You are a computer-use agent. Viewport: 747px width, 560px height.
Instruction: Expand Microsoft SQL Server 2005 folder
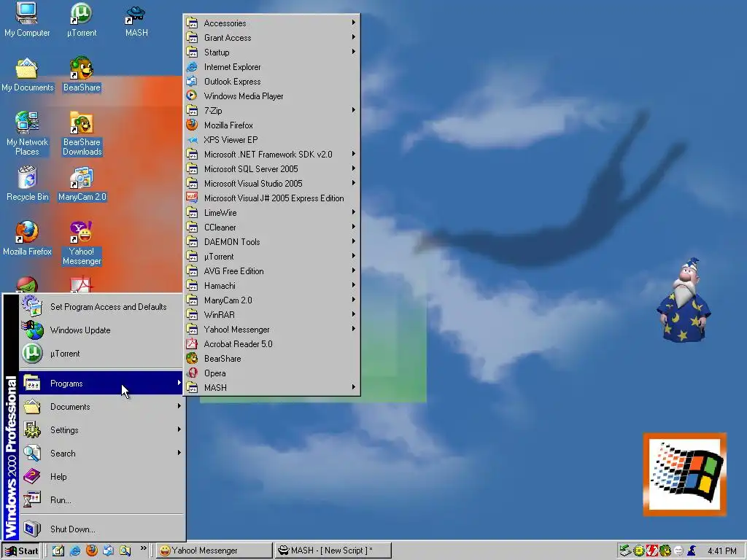[x=271, y=169]
